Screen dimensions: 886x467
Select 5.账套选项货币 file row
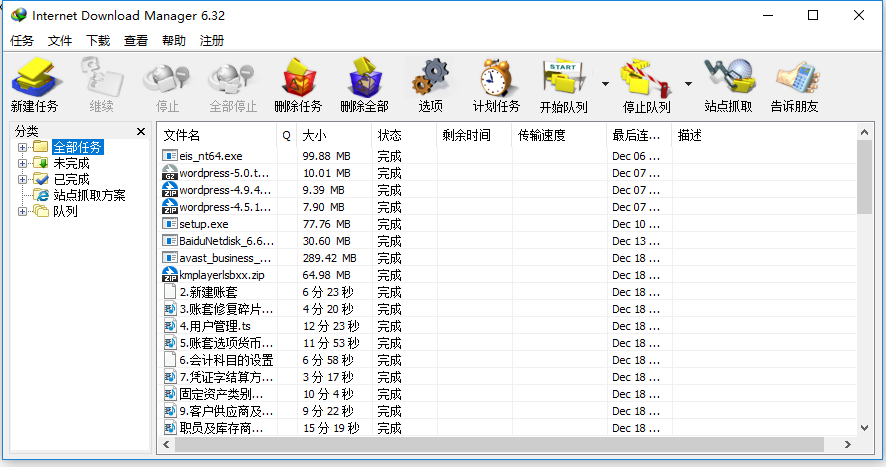click(x=506, y=343)
